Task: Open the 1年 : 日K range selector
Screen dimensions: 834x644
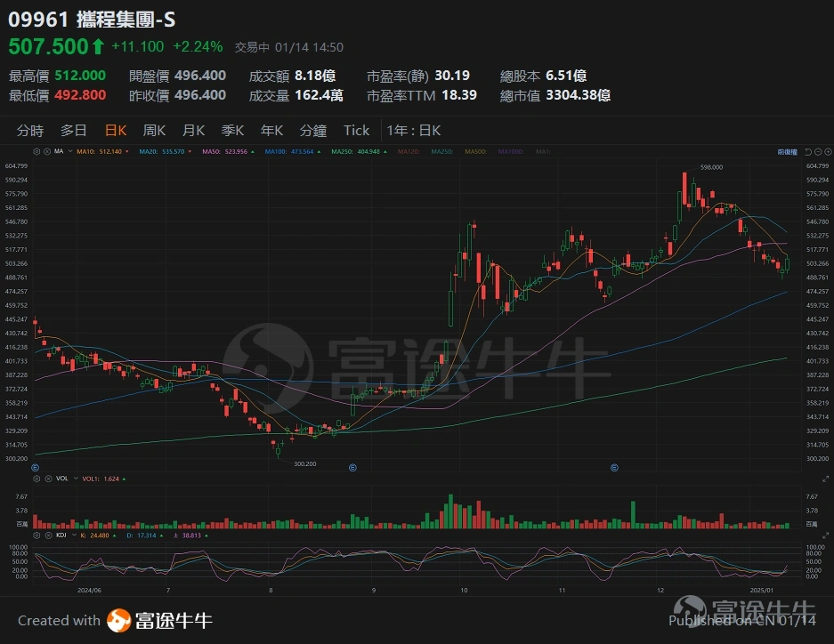Action: point(414,131)
